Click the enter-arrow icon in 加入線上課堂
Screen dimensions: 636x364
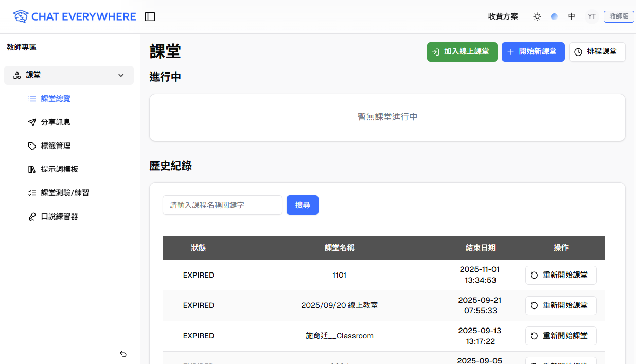click(x=435, y=52)
